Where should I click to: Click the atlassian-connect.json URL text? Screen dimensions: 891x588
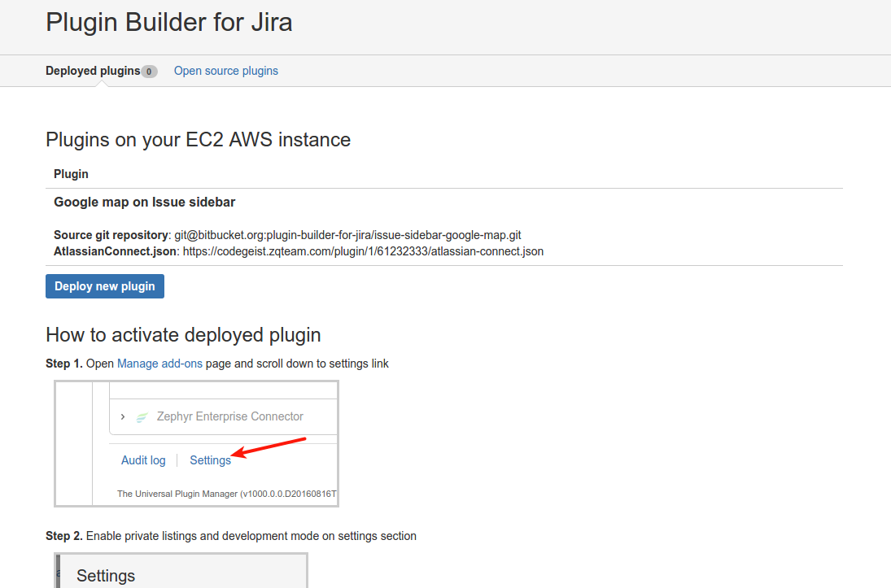coord(363,251)
